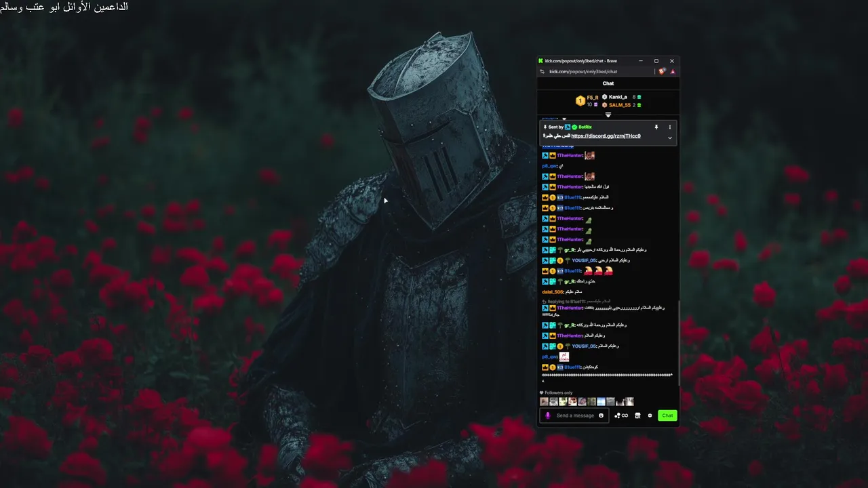The height and width of the screenshot is (488, 868).
Task: Click the Send a message input field
Action: click(575, 415)
